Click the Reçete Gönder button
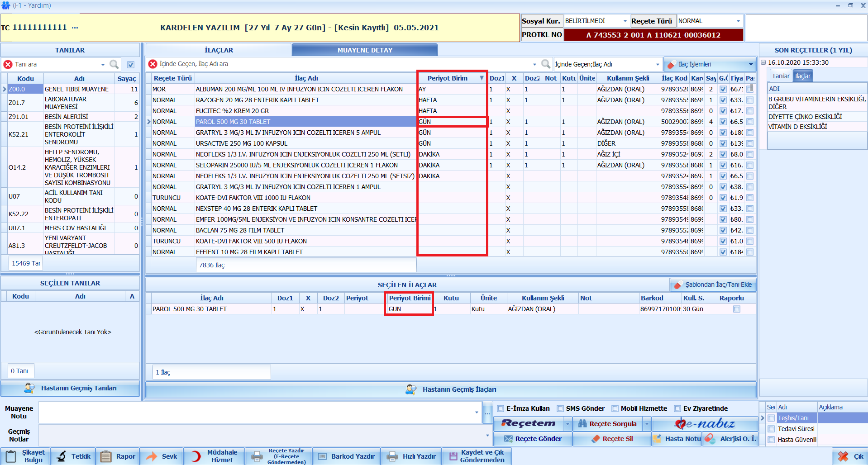 [533, 439]
